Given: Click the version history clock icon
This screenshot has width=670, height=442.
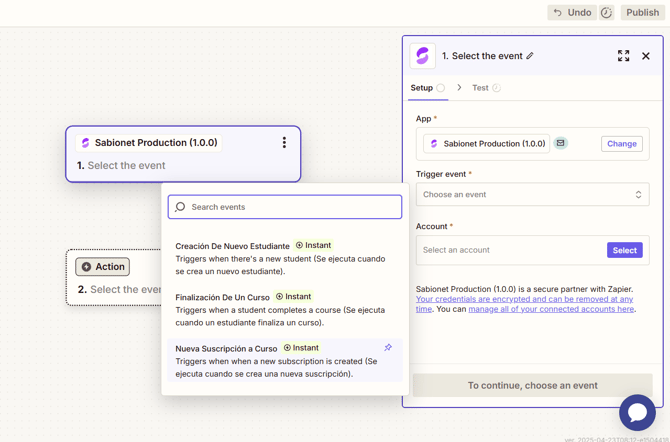Looking at the screenshot, I should click(606, 12).
